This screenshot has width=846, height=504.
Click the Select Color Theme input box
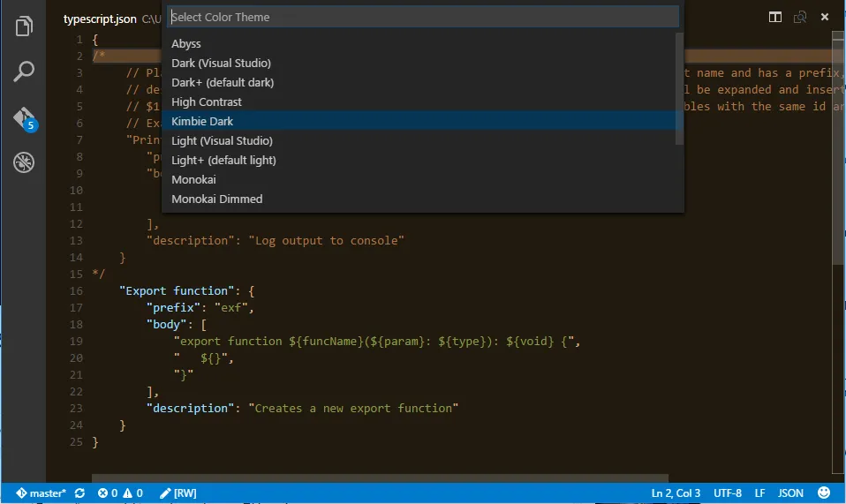coord(423,17)
